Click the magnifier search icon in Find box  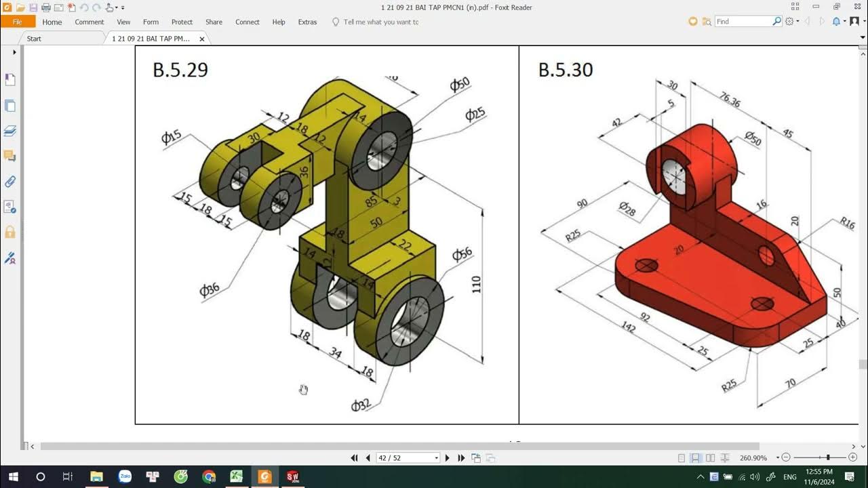(x=776, y=22)
